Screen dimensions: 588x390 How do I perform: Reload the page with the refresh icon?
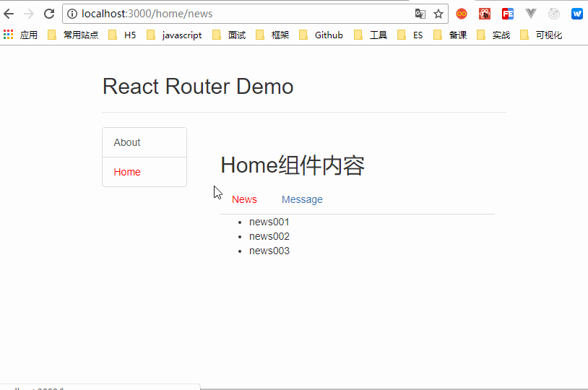tap(49, 14)
